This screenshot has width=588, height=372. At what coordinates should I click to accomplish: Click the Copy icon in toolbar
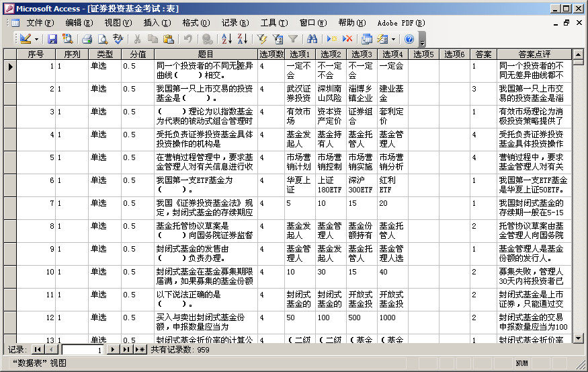tap(153, 38)
